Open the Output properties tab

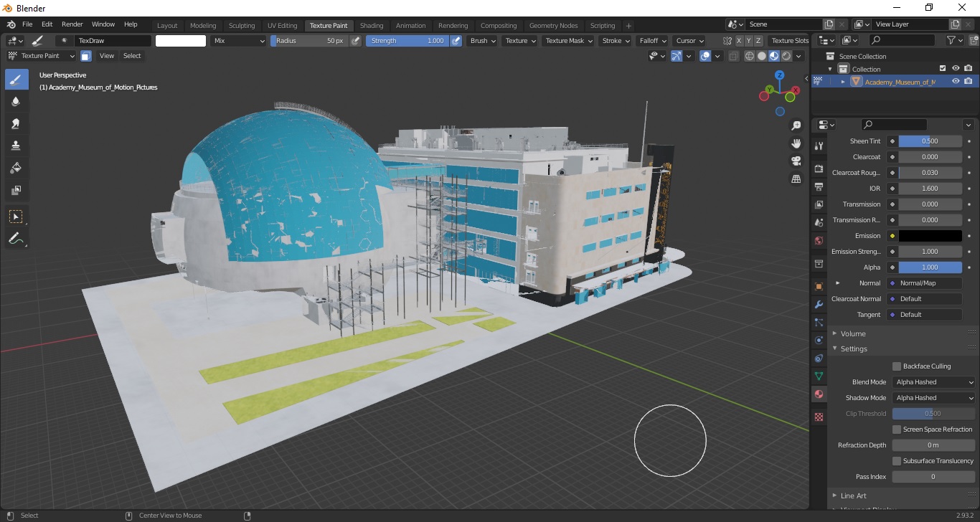819,186
